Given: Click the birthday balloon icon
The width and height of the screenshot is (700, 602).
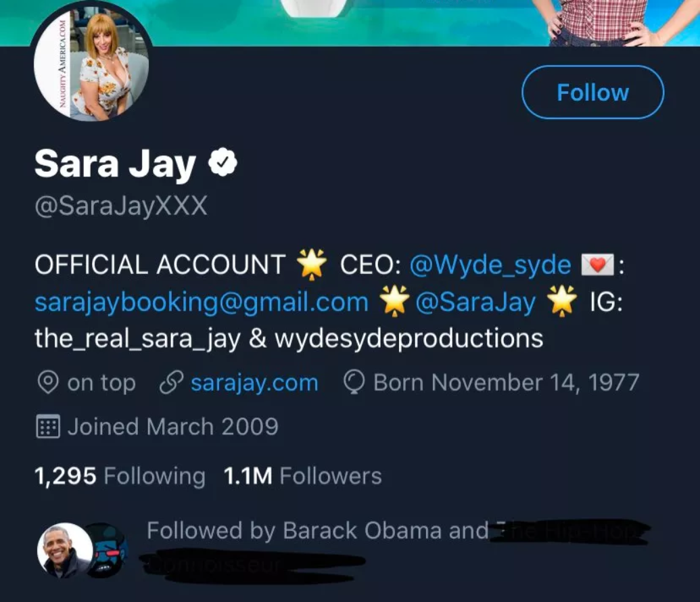Looking at the screenshot, I should coord(354,383).
